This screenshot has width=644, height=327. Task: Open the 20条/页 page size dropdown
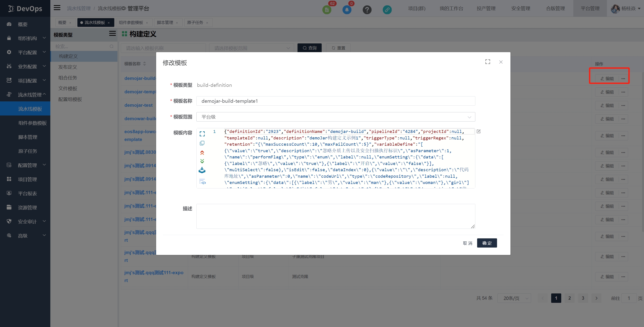pos(514,298)
